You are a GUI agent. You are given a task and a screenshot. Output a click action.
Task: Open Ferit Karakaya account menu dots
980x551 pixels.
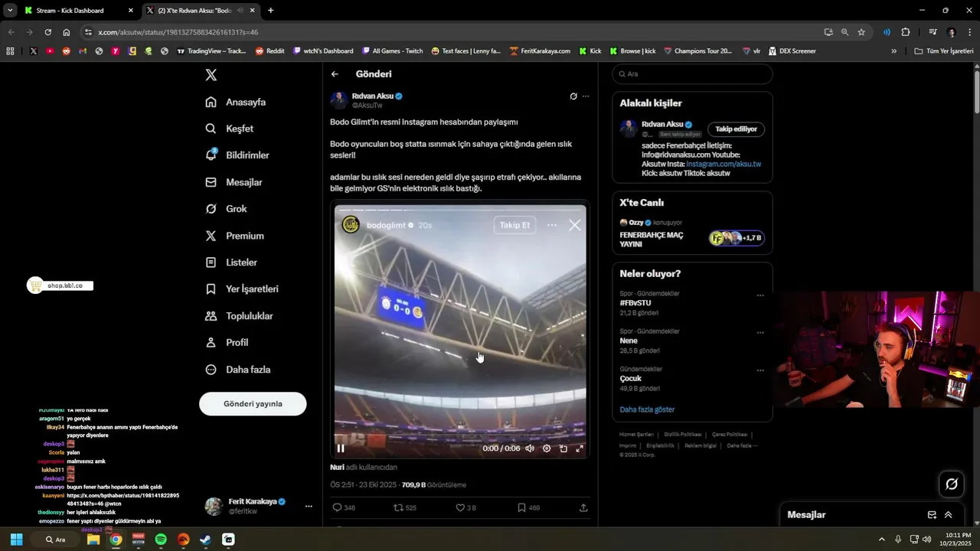309,507
